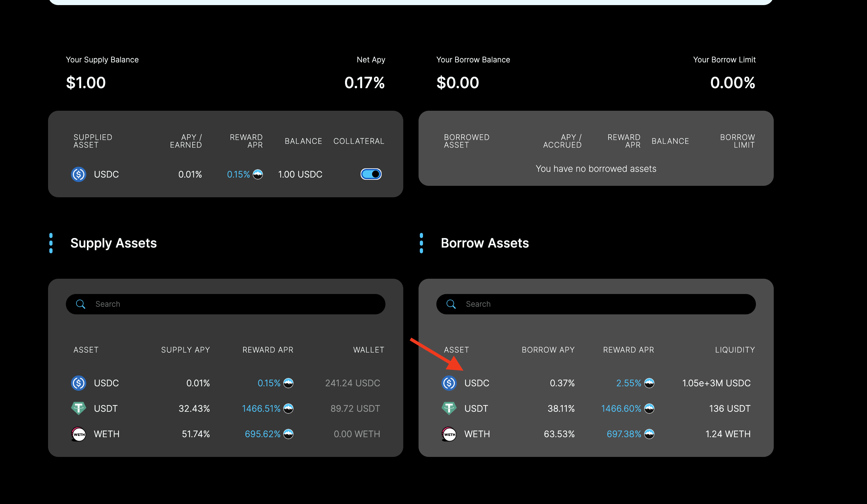Open Borrow Assets three-dot menu
The width and height of the screenshot is (867, 504).
(x=421, y=243)
